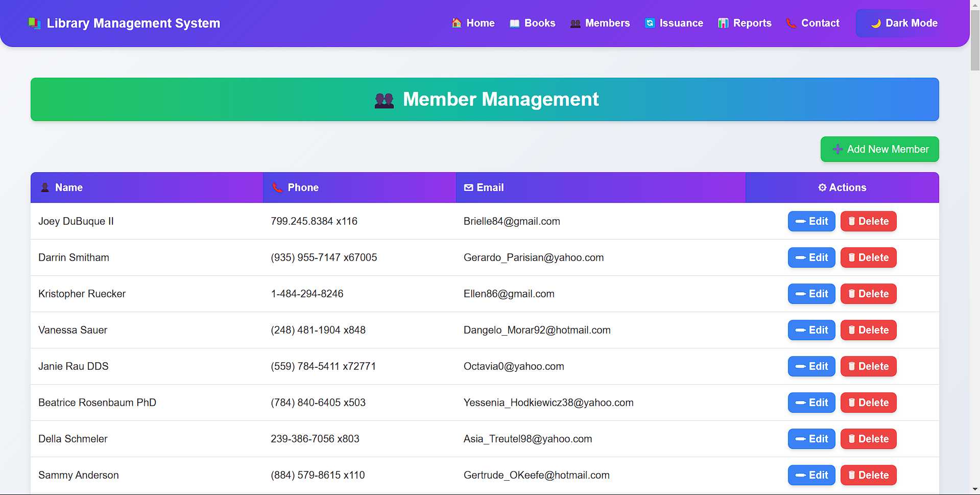The width and height of the screenshot is (980, 495).
Task: Click phone (559) 784-5411 x72771
Action: click(323, 366)
